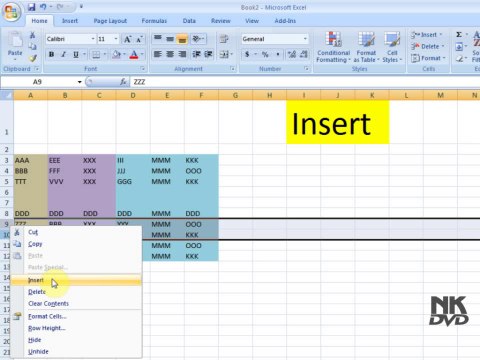Image resolution: width=480 pixels, height=360 pixels.
Task: Align text right
Action: (182, 54)
